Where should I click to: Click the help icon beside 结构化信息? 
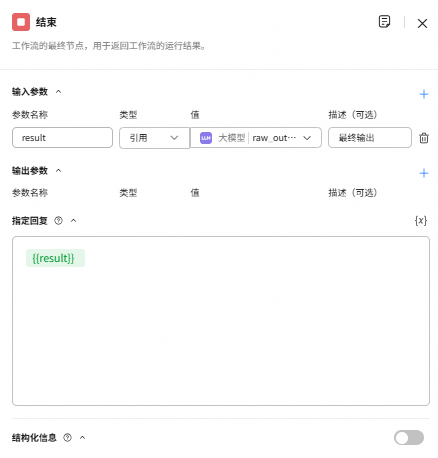coord(67,437)
